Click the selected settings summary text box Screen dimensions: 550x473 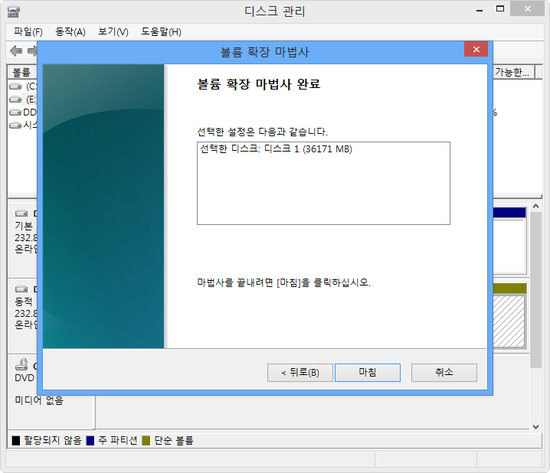323,183
